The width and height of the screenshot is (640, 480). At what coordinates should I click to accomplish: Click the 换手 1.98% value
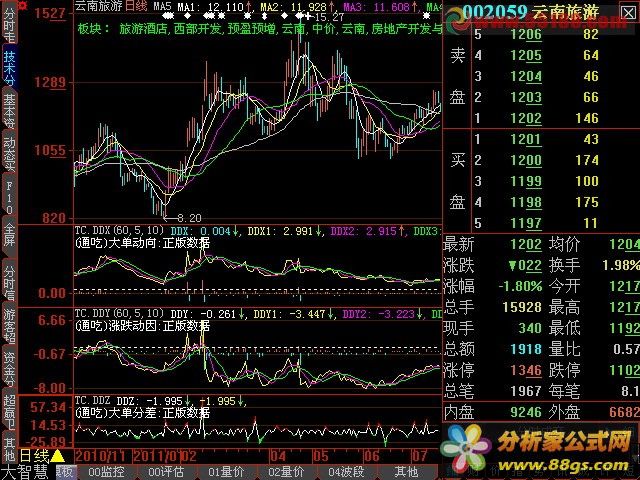(x=620, y=265)
